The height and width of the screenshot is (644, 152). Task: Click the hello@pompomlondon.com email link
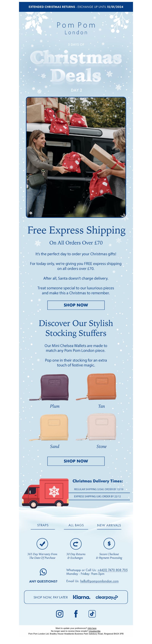point(99,581)
